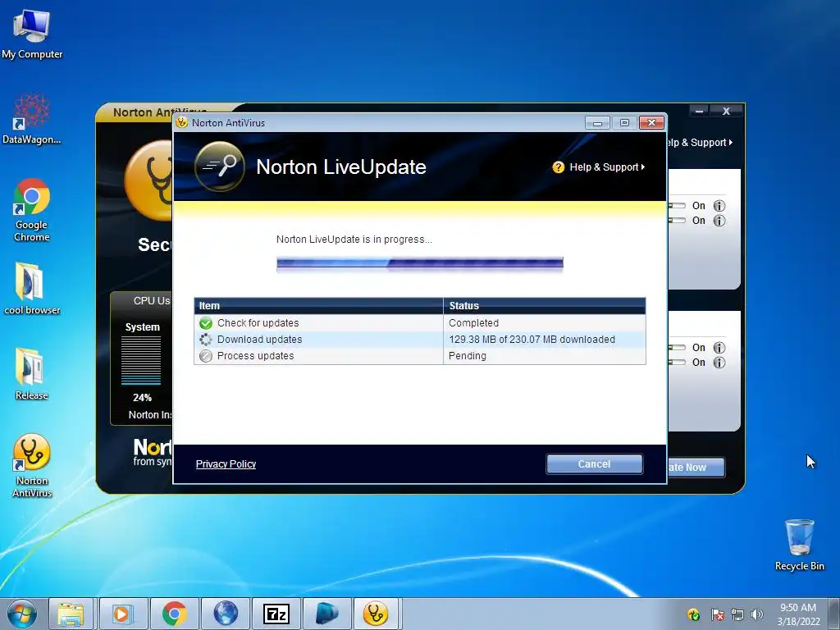Click the LiveUpdate progress bar
The height and width of the screenshot is (630, 840).
tap(420, 262)
